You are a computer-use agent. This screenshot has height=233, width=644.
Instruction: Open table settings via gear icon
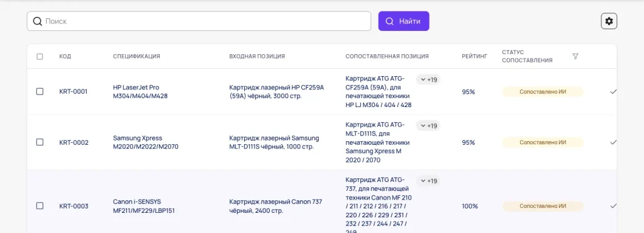[x=609, y=21]
